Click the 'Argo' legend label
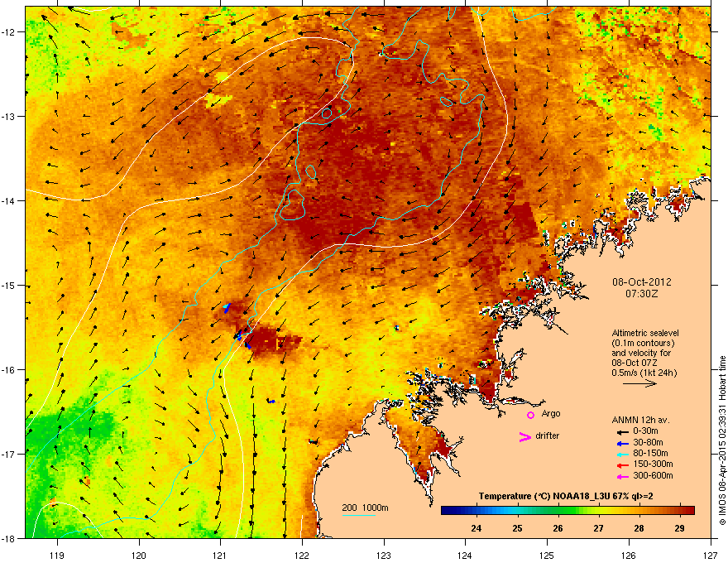The height and width of the screenshot is (563, 728). (x=551, y=414)
